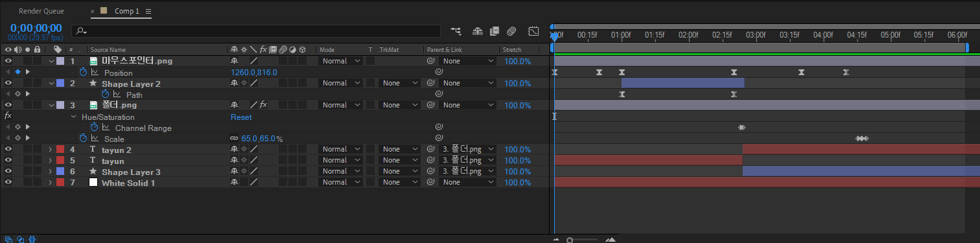Screen dimensions: 980x243
Task: Collapse the Hue/Saturation effect group
Action: pyautogui.click(x=74, y=117)
